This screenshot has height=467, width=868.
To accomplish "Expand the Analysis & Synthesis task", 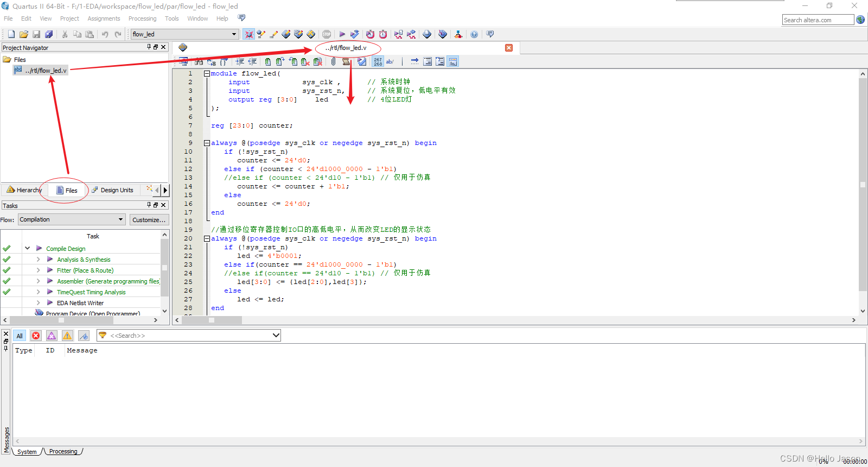I will 38,259.
